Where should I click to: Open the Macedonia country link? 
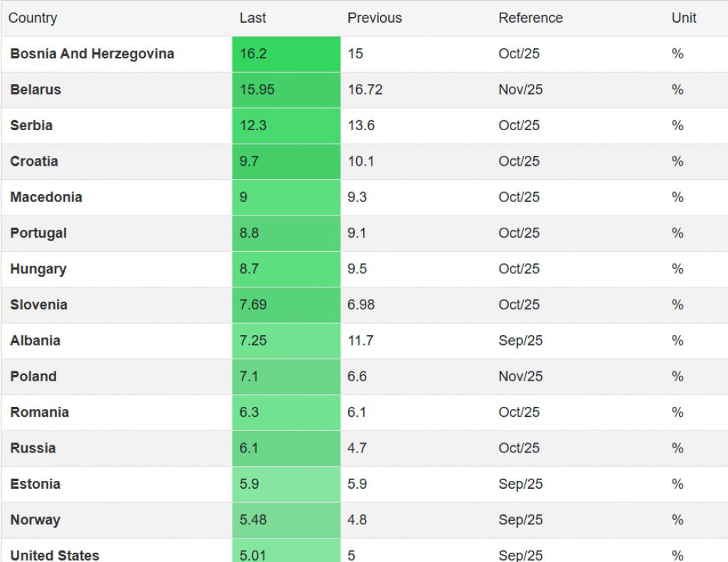pyautogui.click(x=46, y=197)
